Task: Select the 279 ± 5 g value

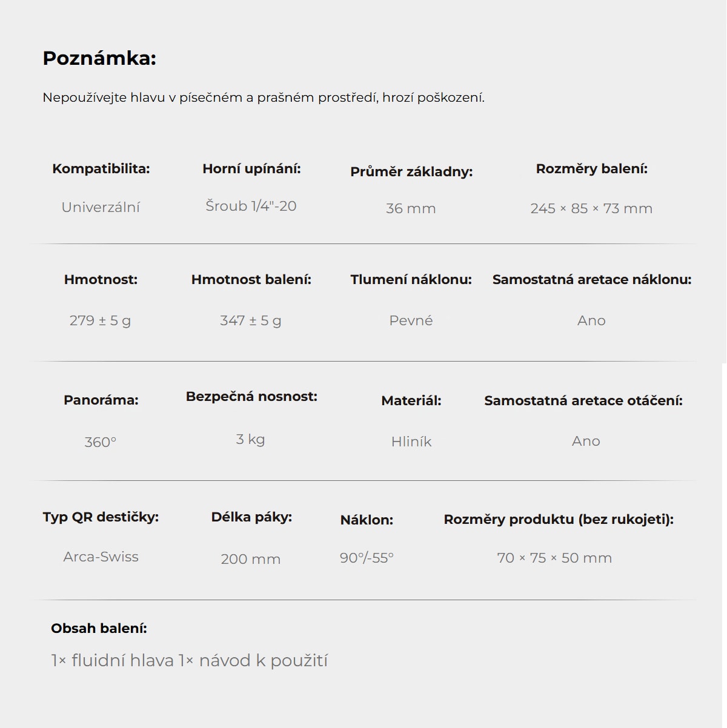Action: pyautogui.click(x=100, y=320)
